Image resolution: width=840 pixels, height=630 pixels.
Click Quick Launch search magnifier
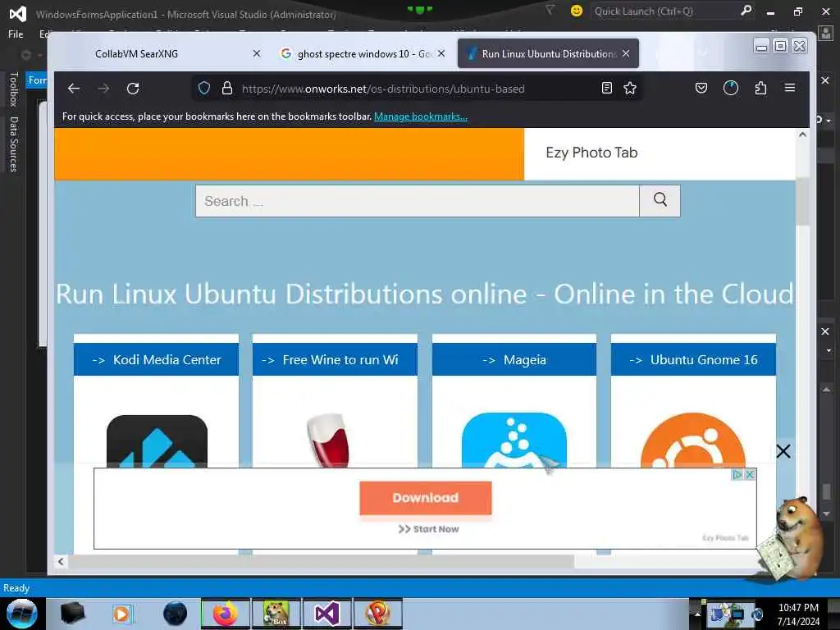(x=746, y=11)
